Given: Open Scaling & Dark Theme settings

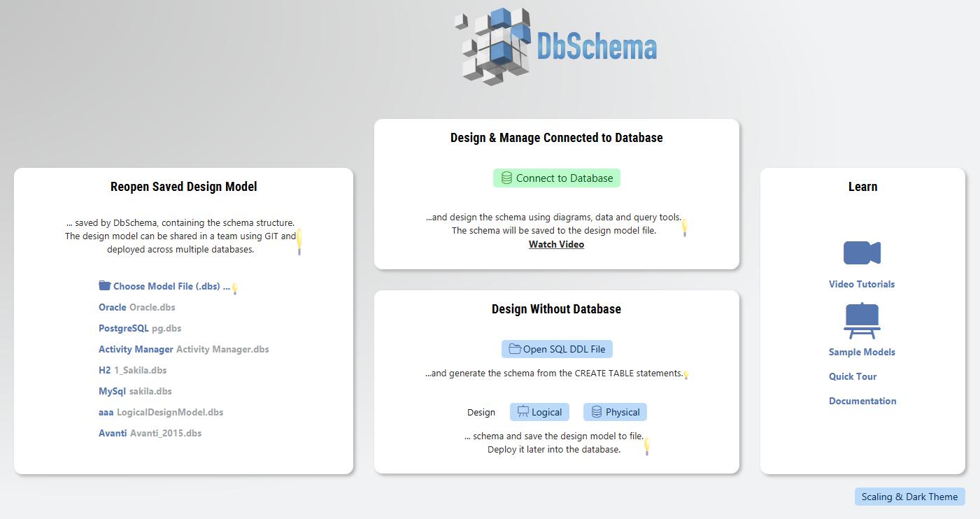Looking at the screenshot, I should 909,497.
